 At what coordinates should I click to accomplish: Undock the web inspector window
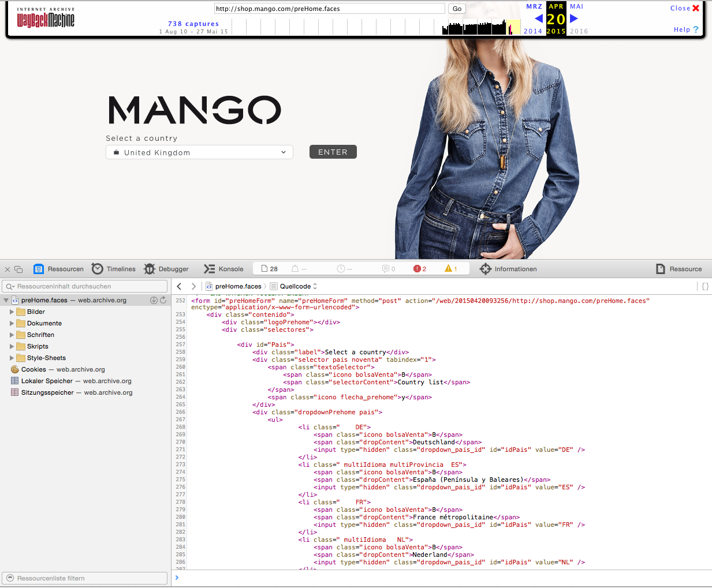click(x=18, y=269)
